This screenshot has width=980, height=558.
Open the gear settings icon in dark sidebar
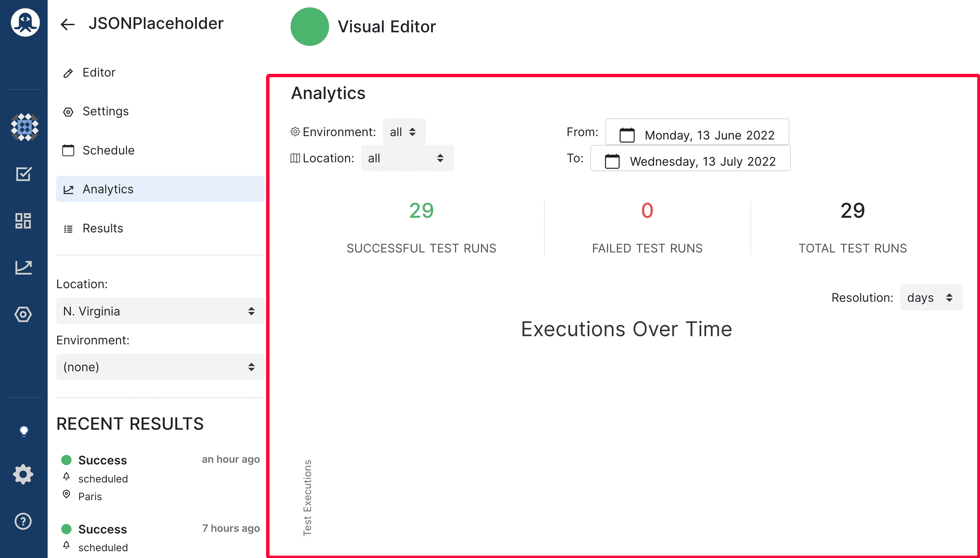click(x=23, y=474)
